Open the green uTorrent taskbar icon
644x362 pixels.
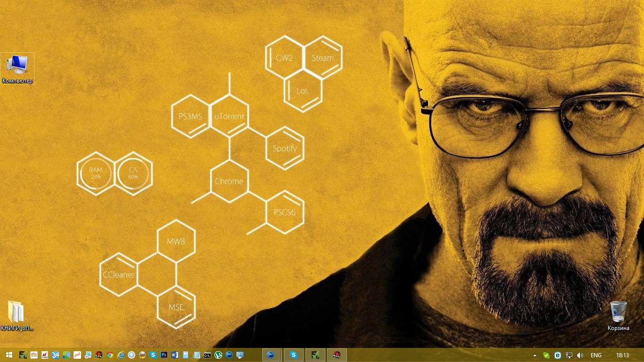click(x=218, y=355)
